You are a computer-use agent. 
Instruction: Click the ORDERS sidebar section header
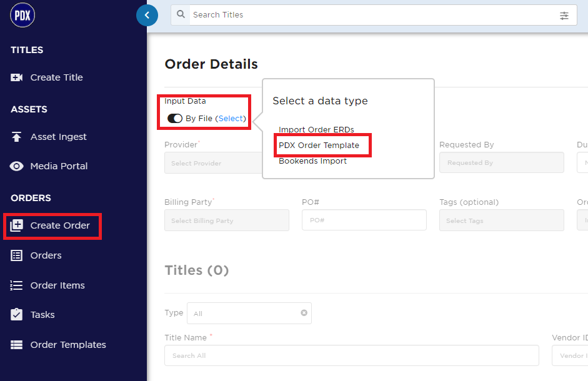coord(31,198)
